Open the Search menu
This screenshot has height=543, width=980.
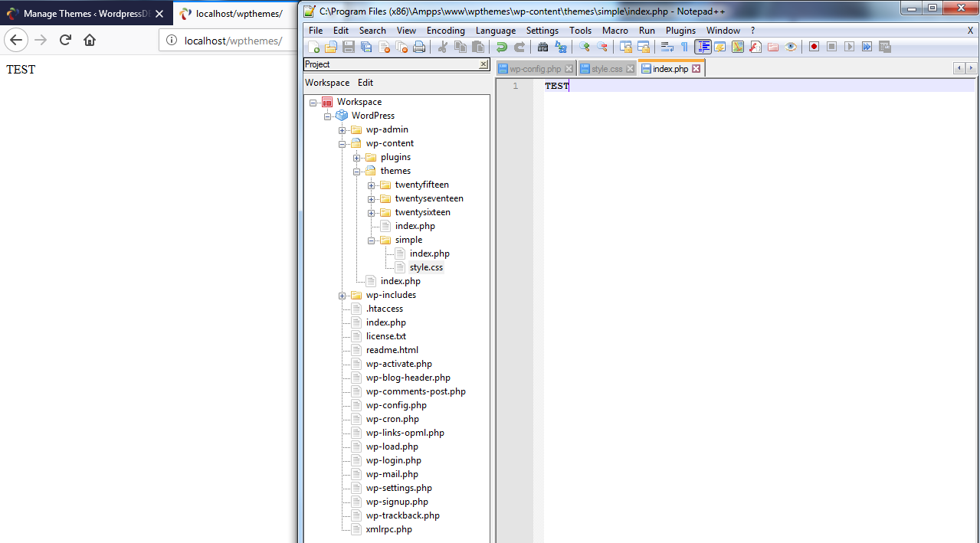tap(372, 31)
